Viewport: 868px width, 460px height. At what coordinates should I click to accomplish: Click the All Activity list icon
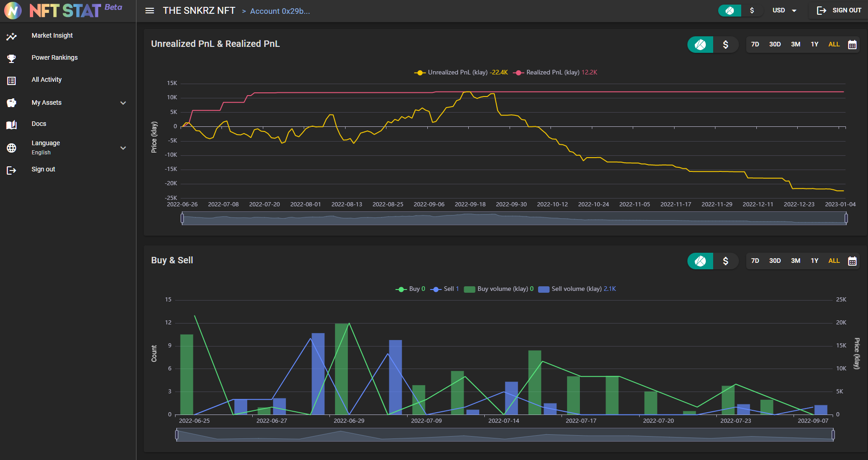[x=11, y=81]
